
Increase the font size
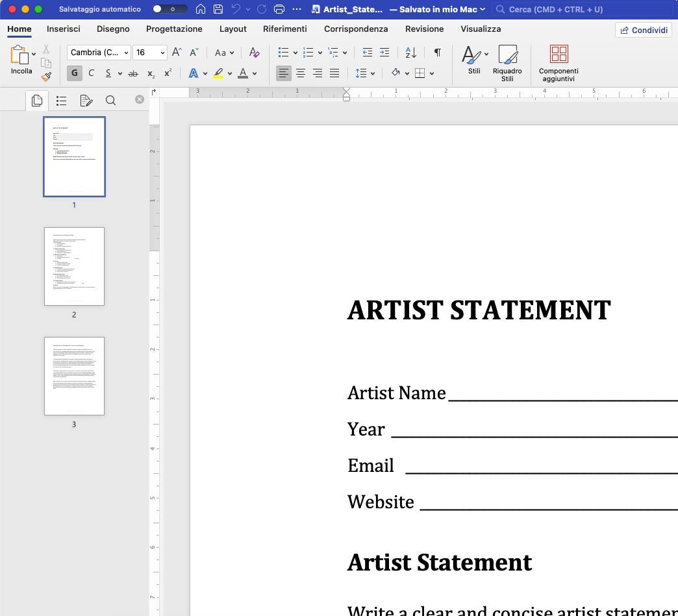(x=177, y=53)
